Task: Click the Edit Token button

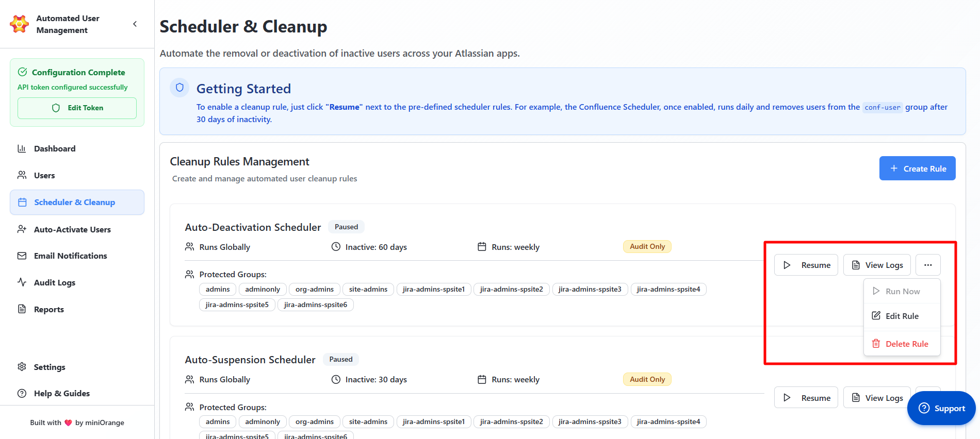Action: [77, 108]
